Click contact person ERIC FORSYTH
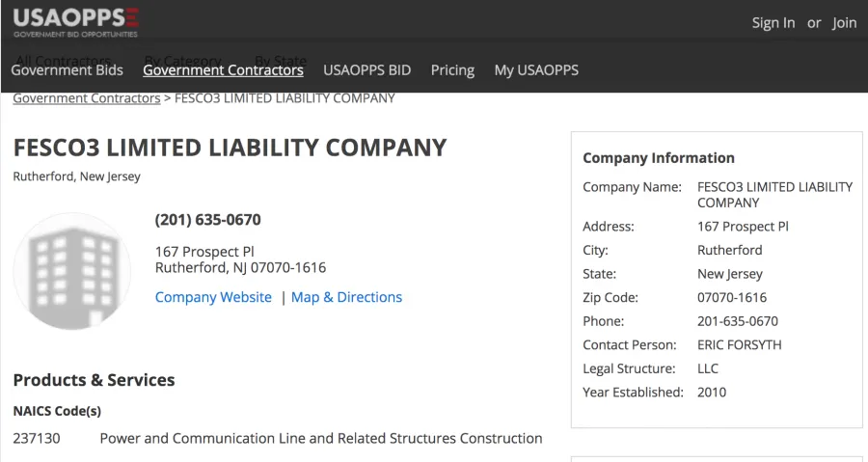The image size is (868, 462). point(740,344)
